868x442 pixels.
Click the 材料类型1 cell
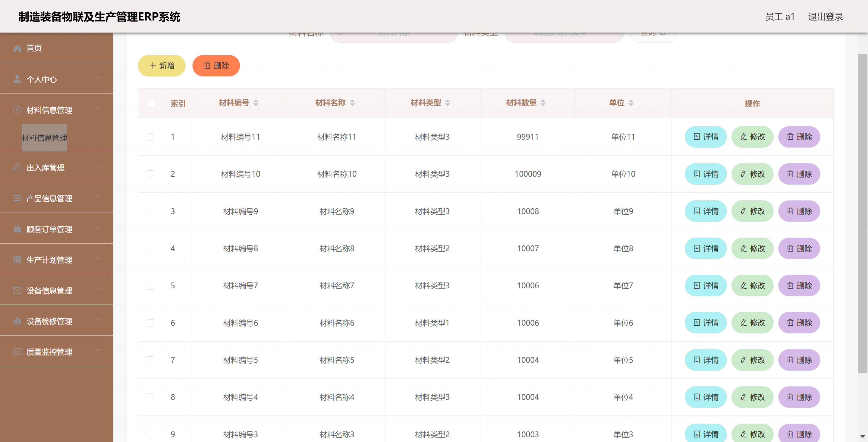click(x=432, y=323)
